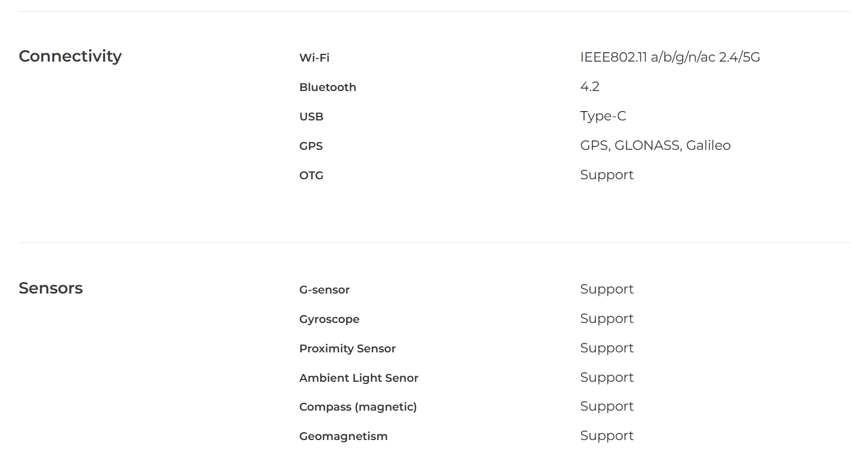This screenshot has height=475, width=868.
Task: Click the Support value for G-sensor
Action: coord(607,289)
